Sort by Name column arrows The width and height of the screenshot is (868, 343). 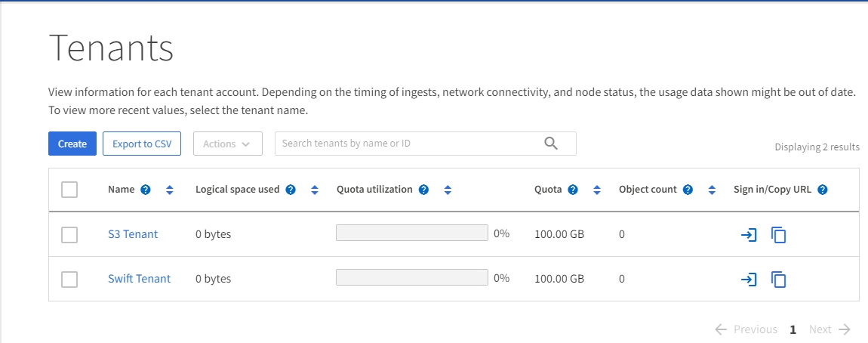coord(169,190)
